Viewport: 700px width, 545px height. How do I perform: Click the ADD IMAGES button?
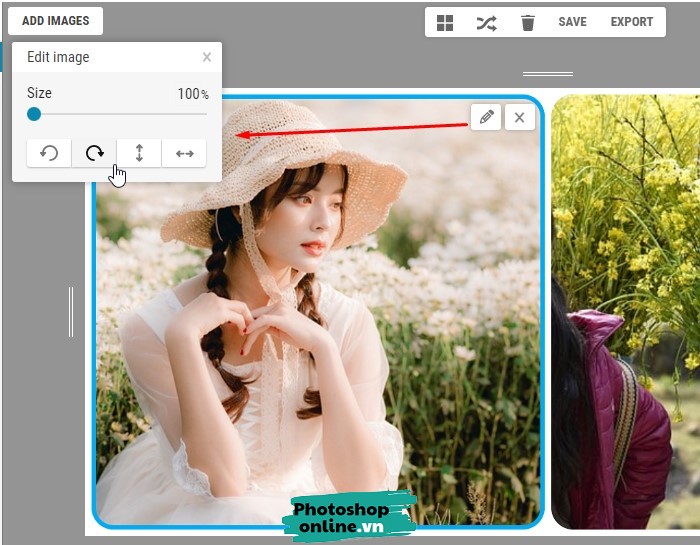click(x=55, y=21)
